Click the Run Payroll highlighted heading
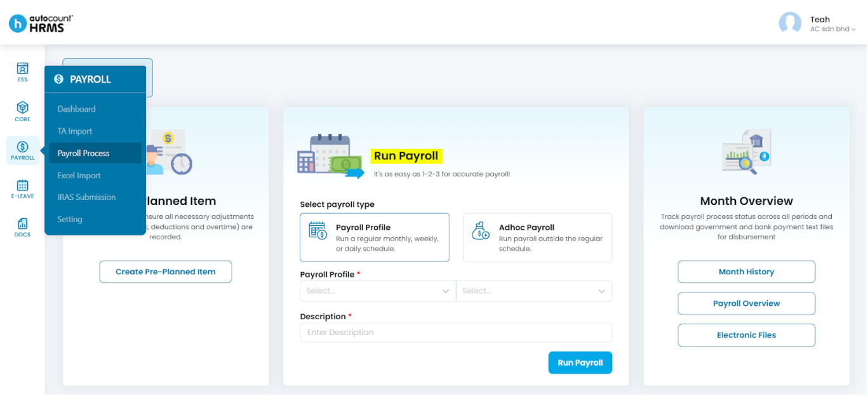 [406, 156]
